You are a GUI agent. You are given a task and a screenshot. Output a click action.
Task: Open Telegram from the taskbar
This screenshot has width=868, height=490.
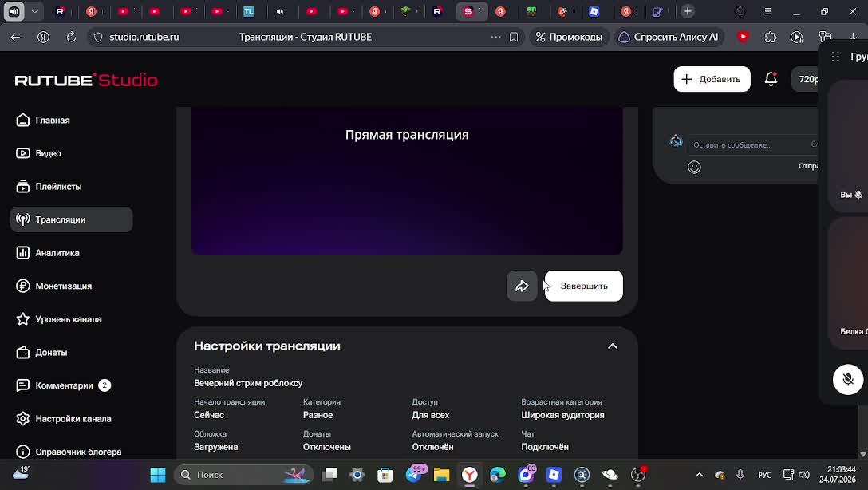414,475
